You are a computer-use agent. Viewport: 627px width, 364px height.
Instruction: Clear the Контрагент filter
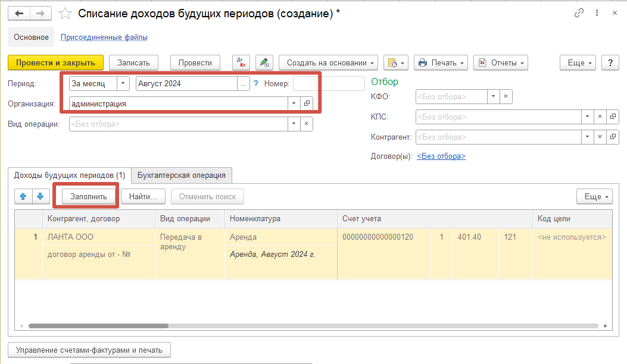600,137
